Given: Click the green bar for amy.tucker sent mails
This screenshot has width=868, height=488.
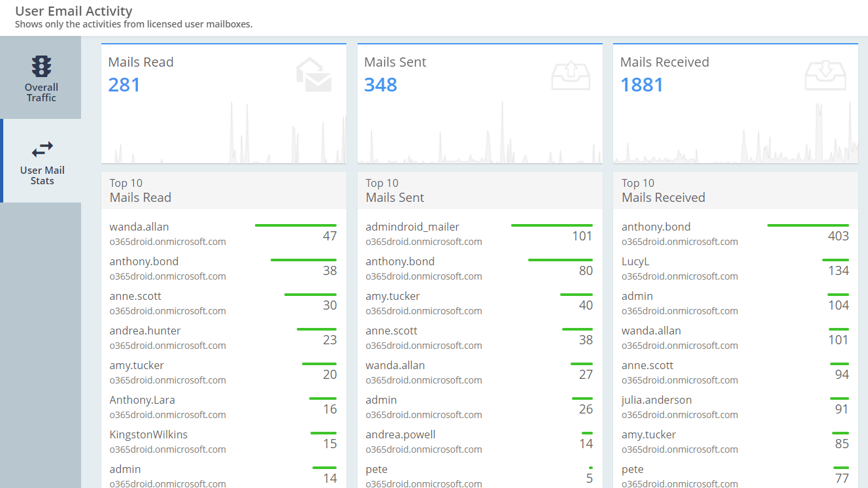Looking at the screenshot, I should [x=576, y=295].
